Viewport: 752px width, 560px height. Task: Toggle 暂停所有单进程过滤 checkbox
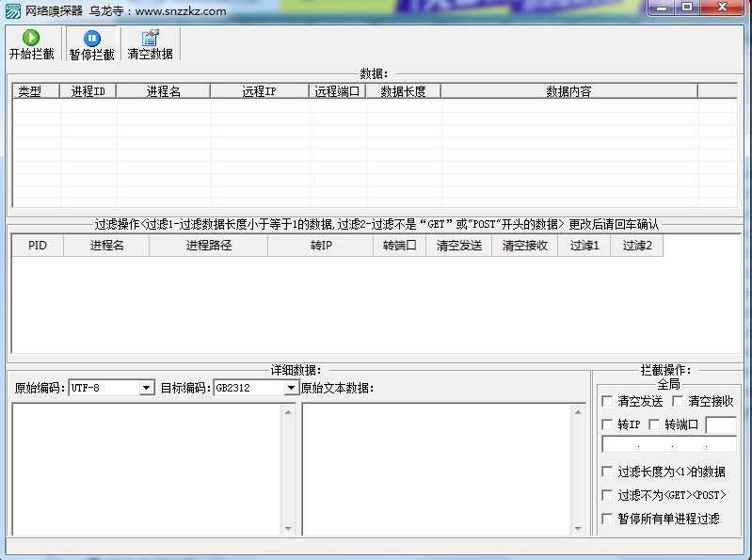pyautogui.click(x=607, y=519)
